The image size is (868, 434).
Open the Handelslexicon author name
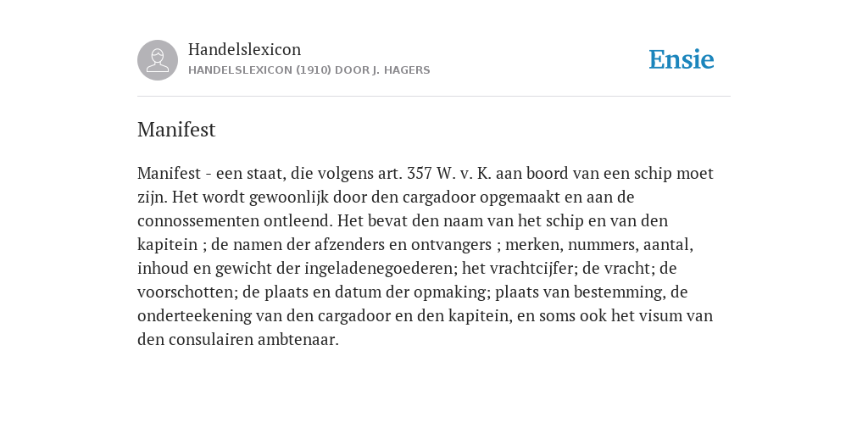(245, 49)
